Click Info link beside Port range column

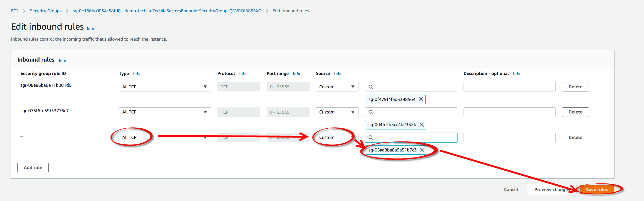pos(296,74)
